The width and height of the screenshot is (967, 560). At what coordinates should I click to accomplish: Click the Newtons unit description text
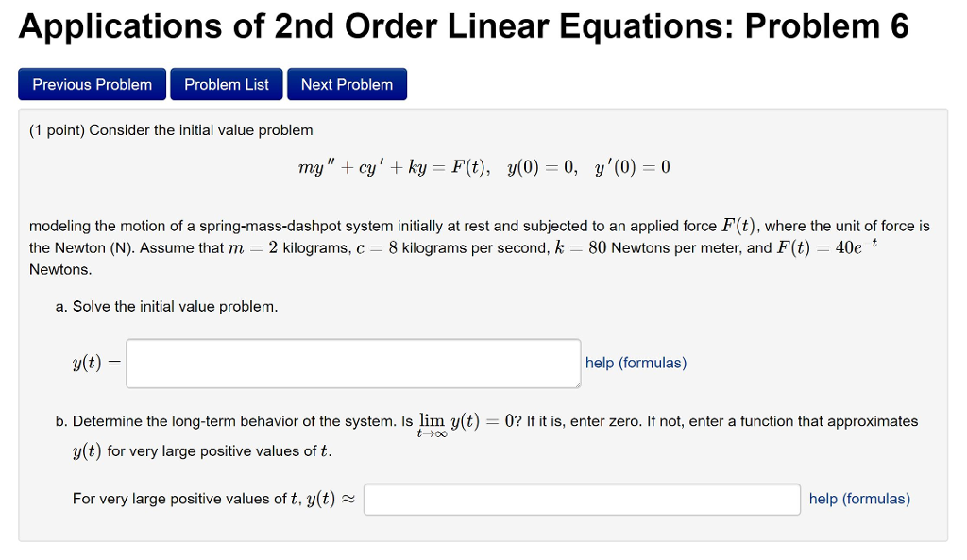click(x=54, y=269)
